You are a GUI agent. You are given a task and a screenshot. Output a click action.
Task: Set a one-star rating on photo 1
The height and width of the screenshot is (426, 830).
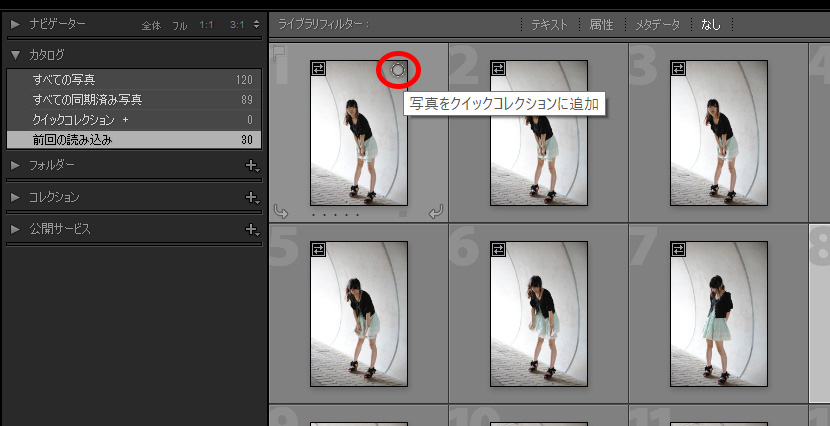[x=314, y=215]
